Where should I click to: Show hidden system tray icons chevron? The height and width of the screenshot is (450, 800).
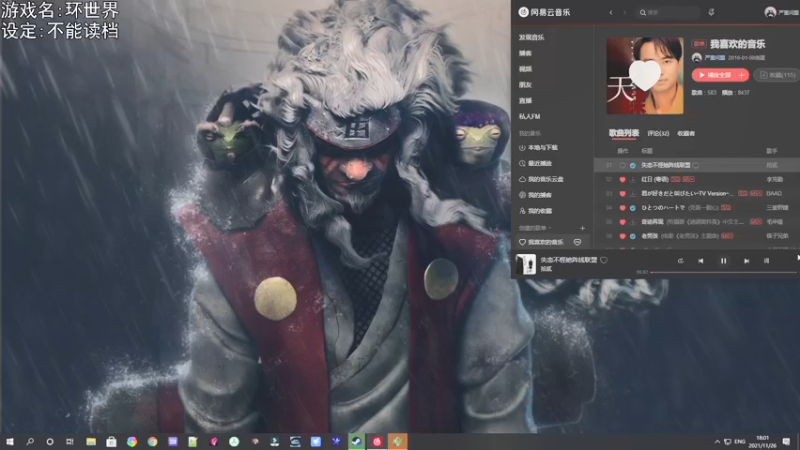pos(717,441)
